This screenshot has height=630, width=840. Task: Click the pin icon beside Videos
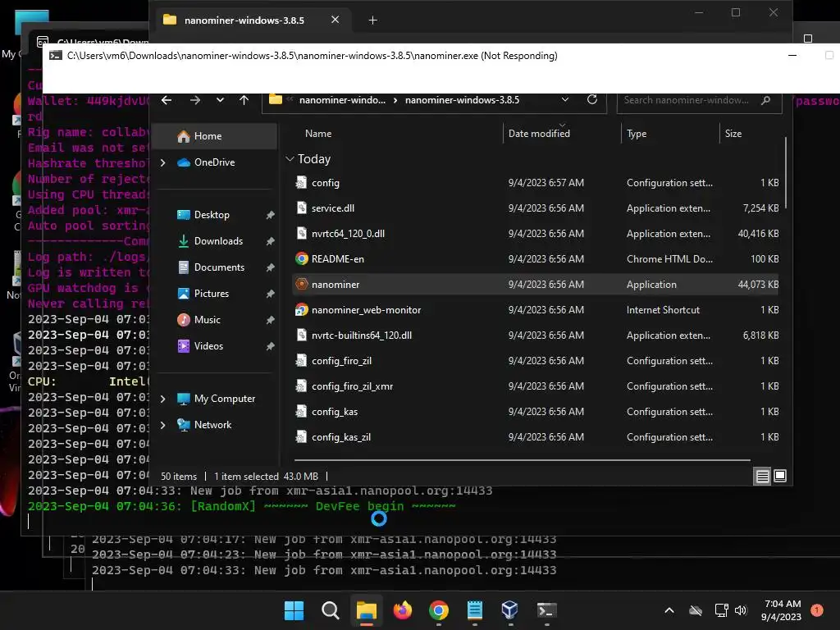(270, 346)
